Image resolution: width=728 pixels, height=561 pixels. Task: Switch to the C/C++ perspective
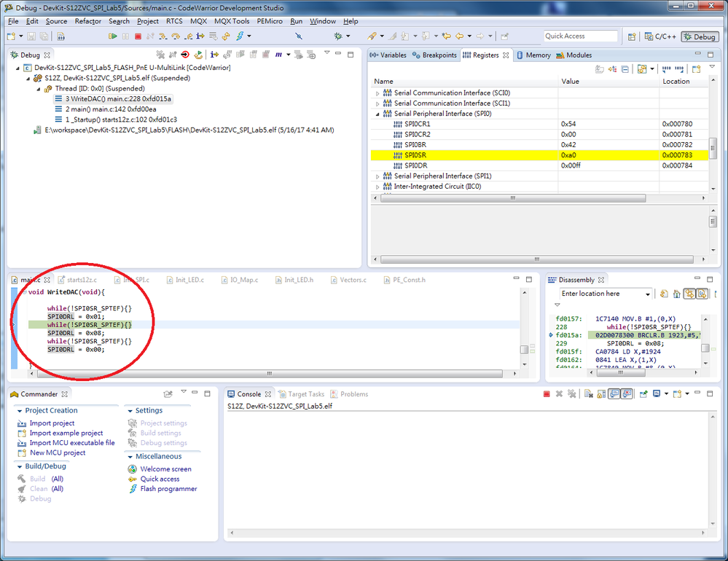[x=660, y=36]
